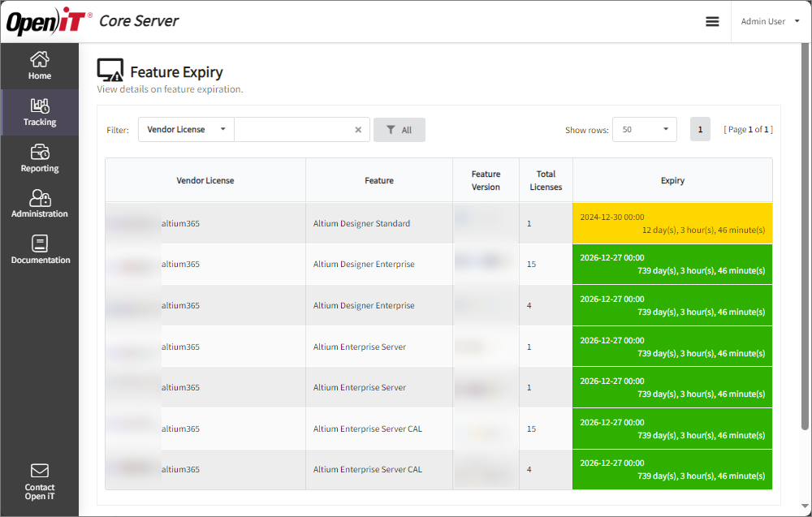This screenshot has width=812, height=517.
Task: Sort by Expiry column header
Action: pyautogui.click(x=672, y=180)
